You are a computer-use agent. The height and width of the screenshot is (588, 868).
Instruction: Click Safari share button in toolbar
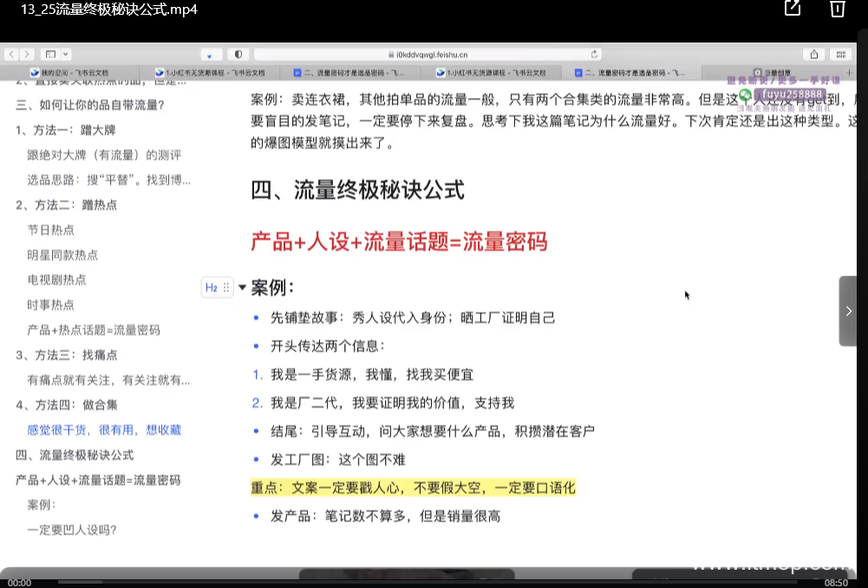(x=814, y=54)
